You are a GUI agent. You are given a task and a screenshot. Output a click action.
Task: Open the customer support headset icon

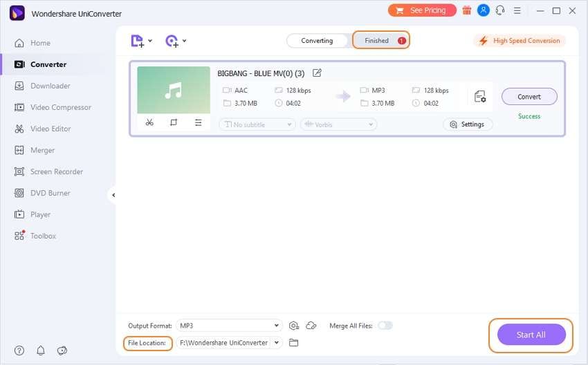click(500, 10)
